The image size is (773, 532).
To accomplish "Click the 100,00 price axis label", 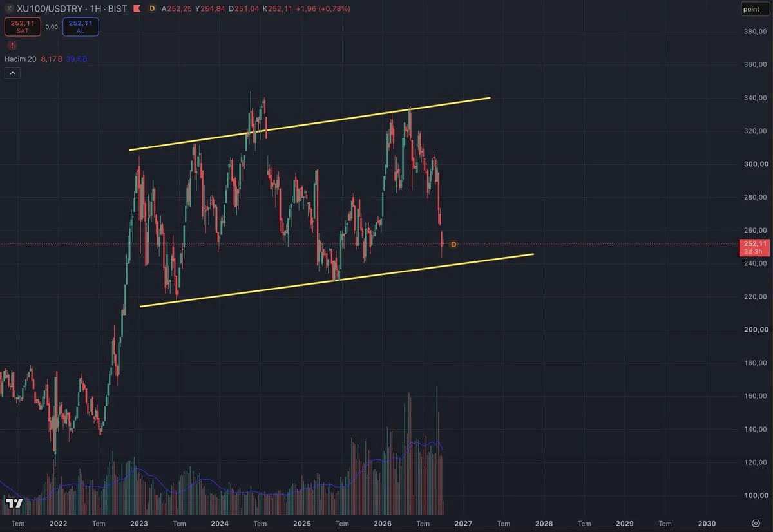I will (x=755, y=495).
